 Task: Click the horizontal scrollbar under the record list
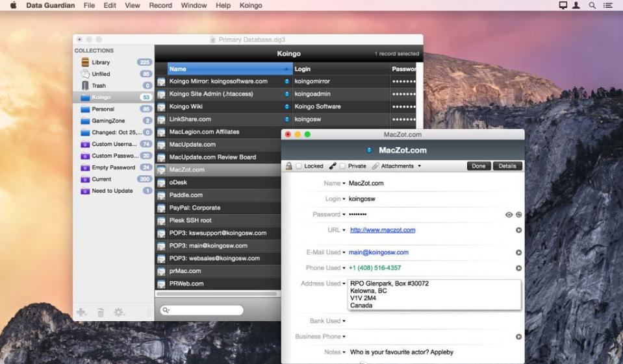(218, 294)
